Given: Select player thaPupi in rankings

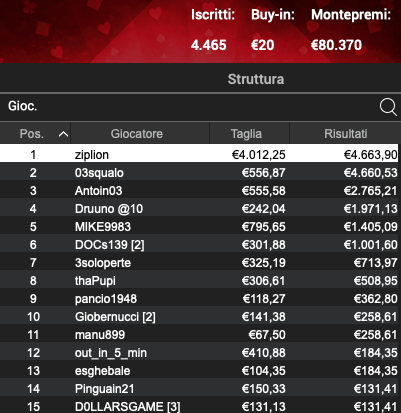Looking at the screenshot, I should [200, 281].
